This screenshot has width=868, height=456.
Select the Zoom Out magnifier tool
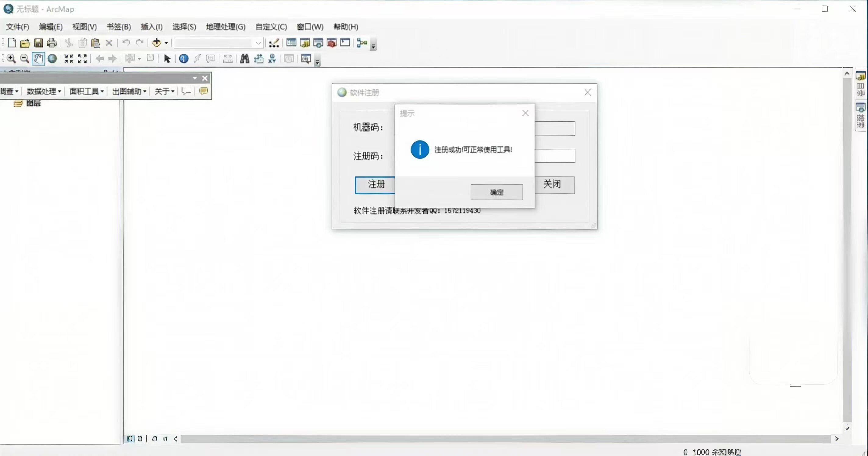pos(25,59)
